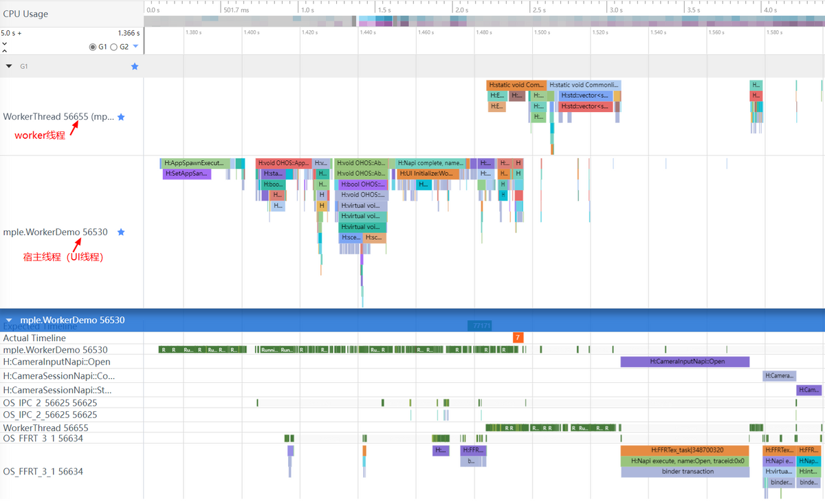Collapse the G1 group triangle
The image size is (825, 504).
click(9, 66)
